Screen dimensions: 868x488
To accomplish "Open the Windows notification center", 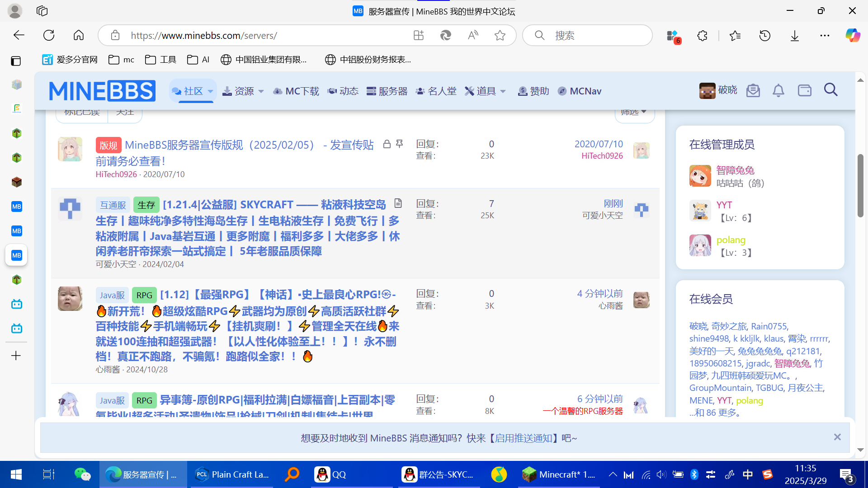I will click(846, 475).
